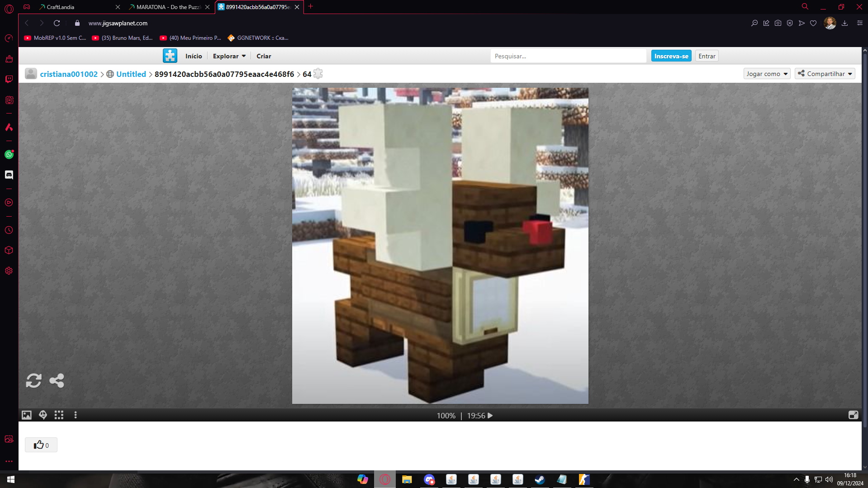Open the Criar menu item
Image resolution: width=868 pixels, height=488 pixels.
click(x=264, y=56)
